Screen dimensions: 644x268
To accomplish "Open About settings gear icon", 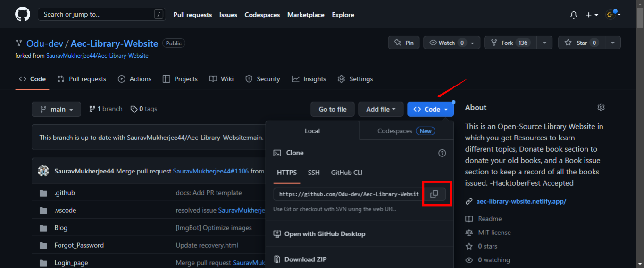I will tap(601, 107).
